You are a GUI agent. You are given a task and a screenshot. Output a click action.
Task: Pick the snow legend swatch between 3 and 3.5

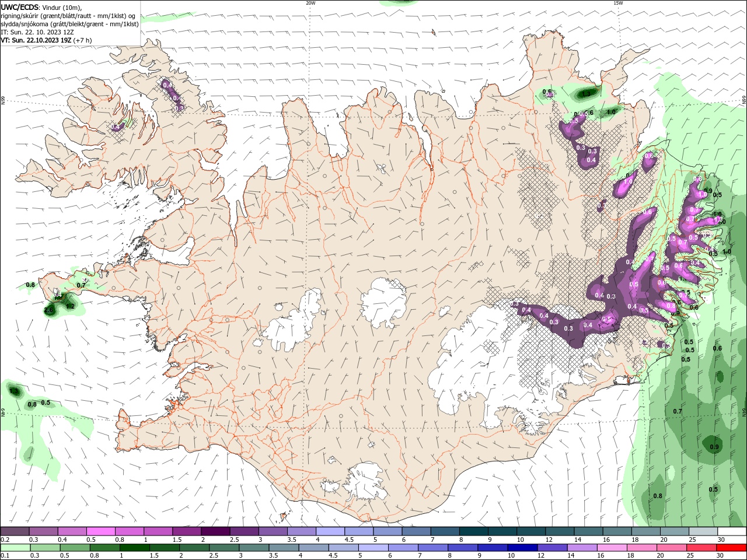[273, 531]
